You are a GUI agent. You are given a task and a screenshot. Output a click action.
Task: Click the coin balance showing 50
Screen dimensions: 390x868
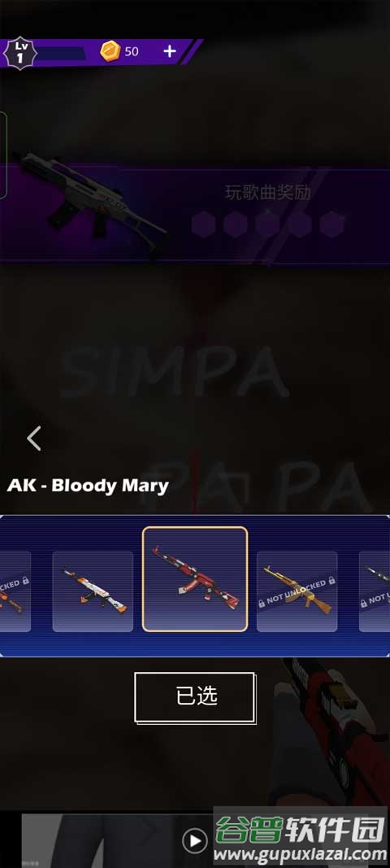(132, 51)
